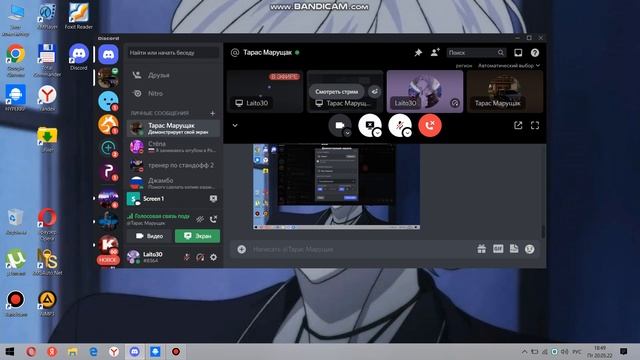Open Discord help question mark icon
The image size is (640, 360).
point(535,53)
